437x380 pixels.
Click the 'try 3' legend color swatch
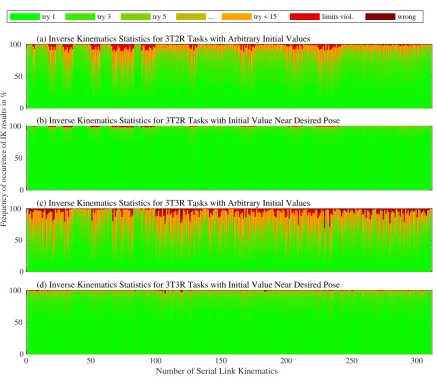click(x=80, y=16)
